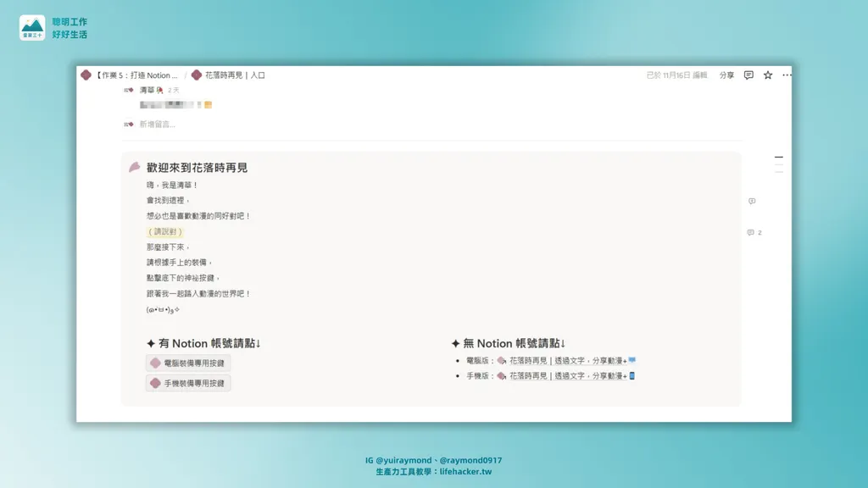
Task: Click the comment bubble showing 2 comments
Action: click(754, 232)
